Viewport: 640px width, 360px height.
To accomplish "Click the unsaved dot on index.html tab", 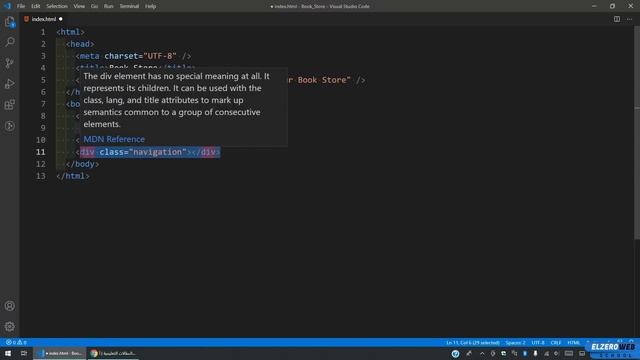I will 61,19.
